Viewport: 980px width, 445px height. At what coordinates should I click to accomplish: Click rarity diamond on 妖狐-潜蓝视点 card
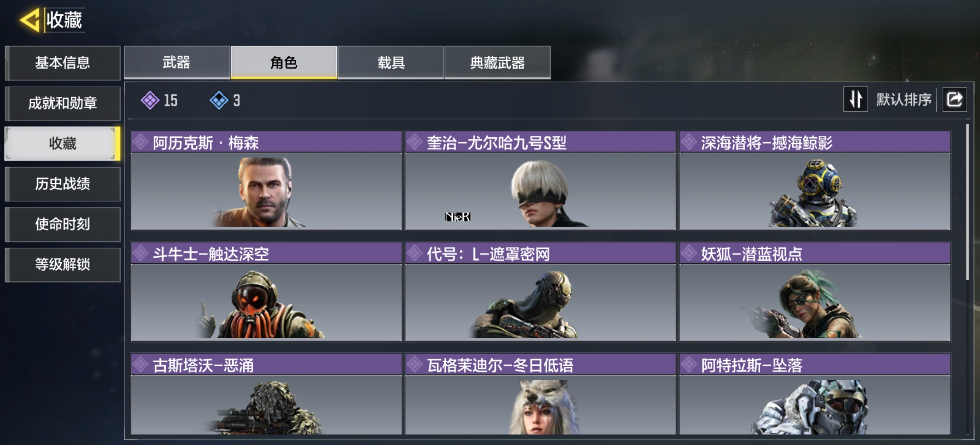688,253
